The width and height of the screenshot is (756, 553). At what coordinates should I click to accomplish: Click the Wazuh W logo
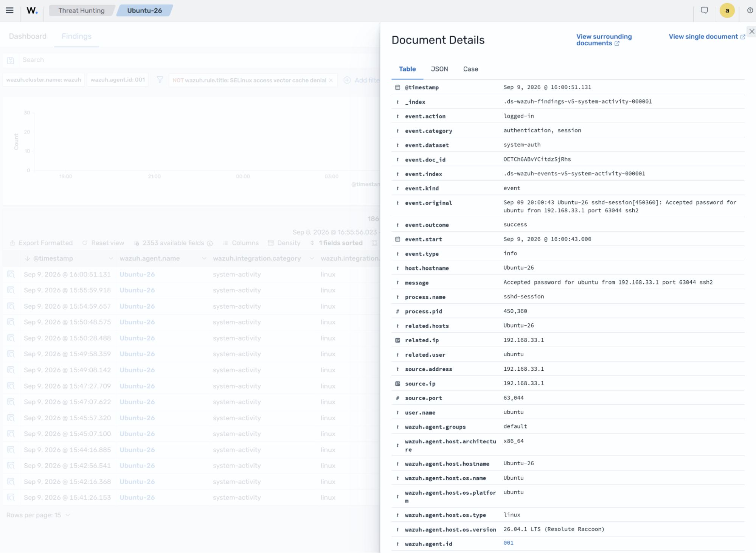click(32, 10)
